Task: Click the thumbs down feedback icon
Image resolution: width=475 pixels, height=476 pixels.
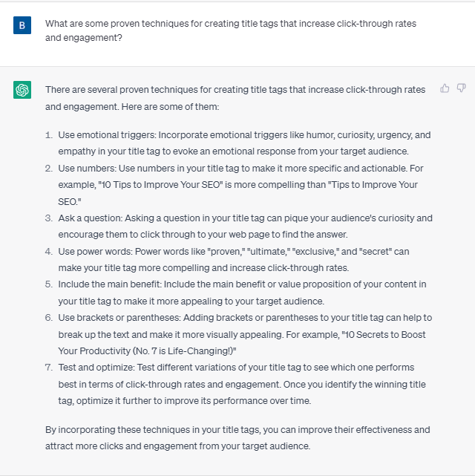Action: point(461,88)
